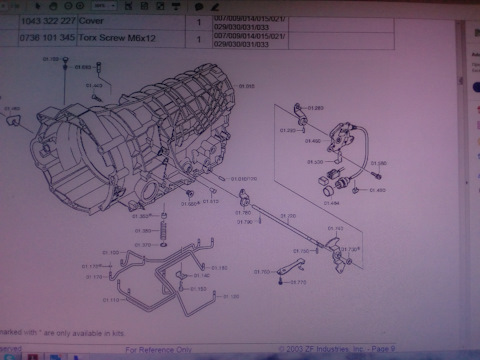Open the red Adobe taskbar app

click(32, 357)
